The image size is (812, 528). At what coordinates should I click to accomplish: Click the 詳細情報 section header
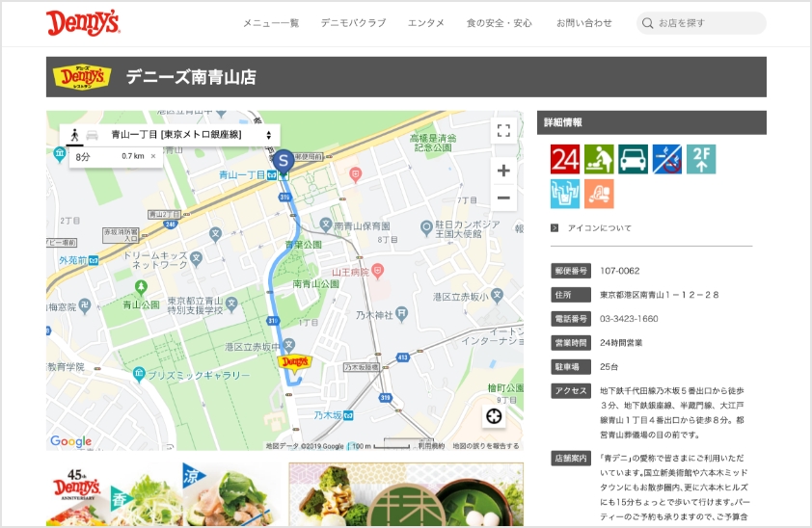tap(652, 122)
